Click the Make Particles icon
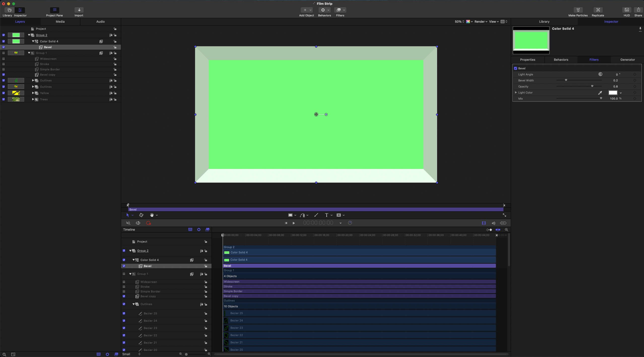The width and height of the screenshot is (644, 357). (x=578, y=10)
